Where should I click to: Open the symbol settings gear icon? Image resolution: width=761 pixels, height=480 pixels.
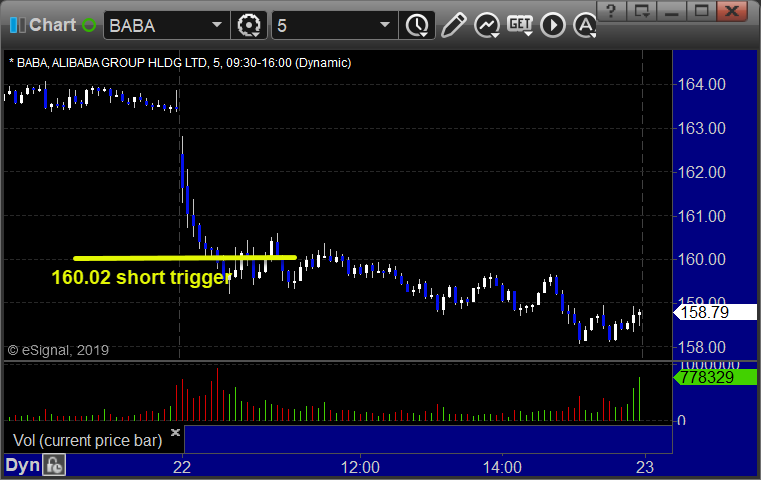pyautogui.click(x=248, y=25)
